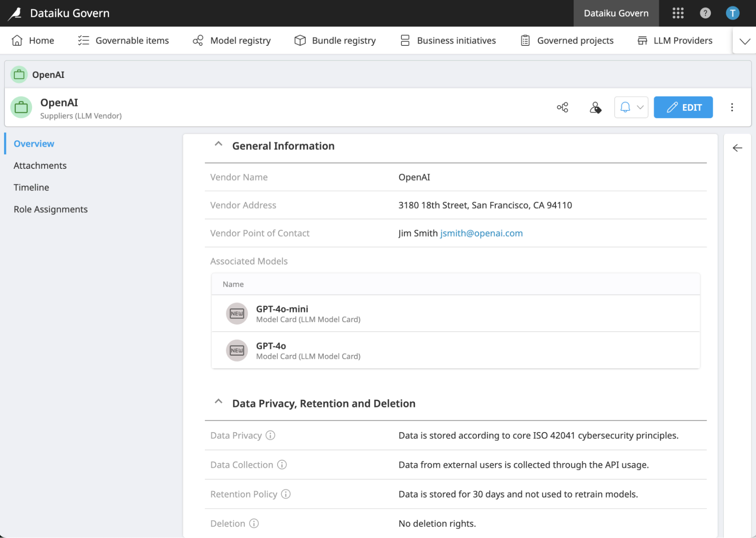Show Data Privacy info tooltip icon

click(270, 435)
